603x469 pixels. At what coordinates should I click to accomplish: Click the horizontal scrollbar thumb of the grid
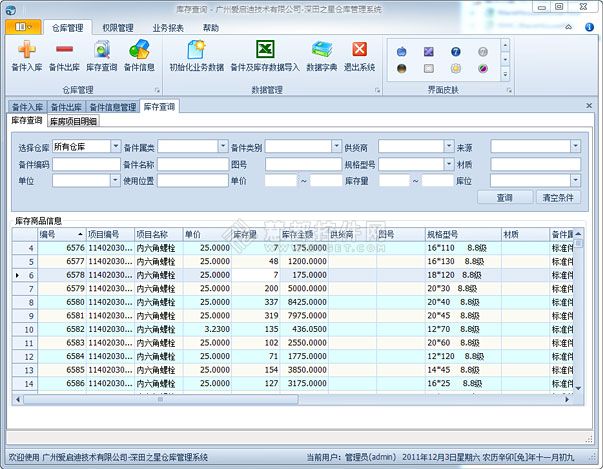pos(161,399)
